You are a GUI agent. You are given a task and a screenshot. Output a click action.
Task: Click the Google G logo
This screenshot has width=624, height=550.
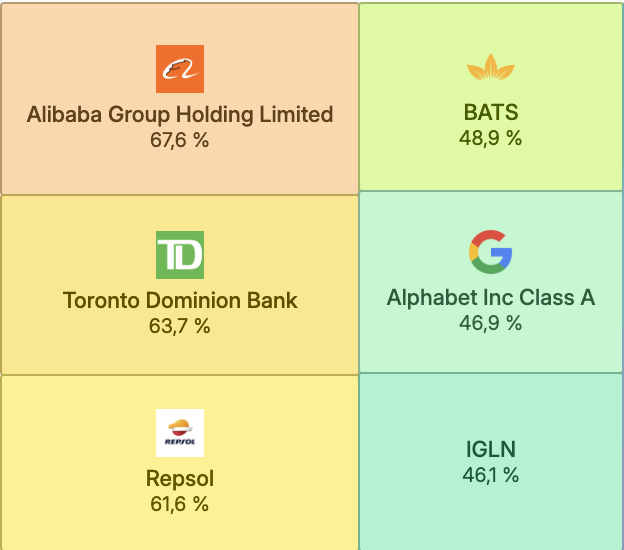tap(491, 251)
